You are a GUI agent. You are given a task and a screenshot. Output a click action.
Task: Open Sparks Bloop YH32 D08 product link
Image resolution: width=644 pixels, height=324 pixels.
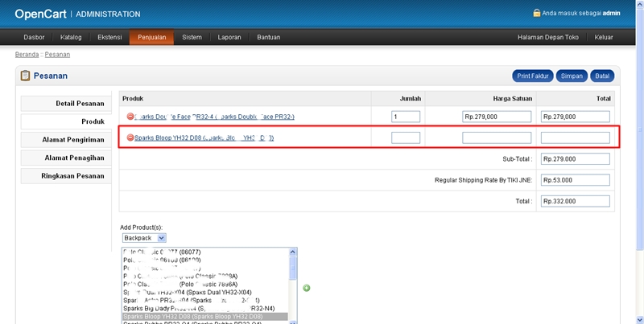(x=204, y=137)
